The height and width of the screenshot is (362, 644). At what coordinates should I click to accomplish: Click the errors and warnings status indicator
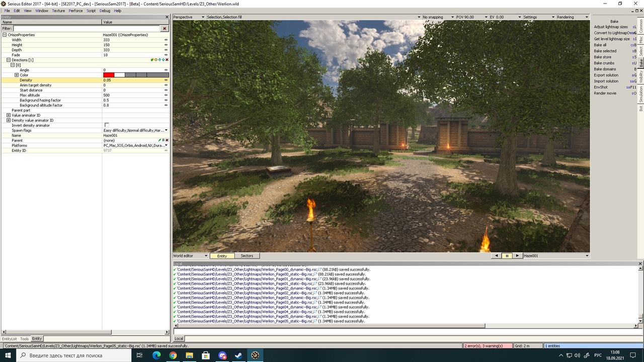[x=487, y=346]
